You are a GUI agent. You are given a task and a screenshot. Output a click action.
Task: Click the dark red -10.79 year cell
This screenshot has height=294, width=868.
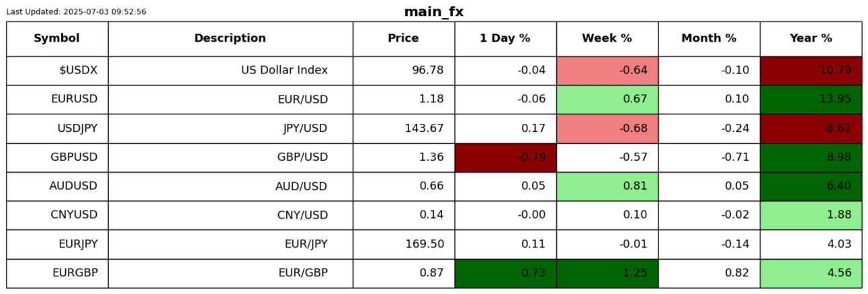[811, 71]
